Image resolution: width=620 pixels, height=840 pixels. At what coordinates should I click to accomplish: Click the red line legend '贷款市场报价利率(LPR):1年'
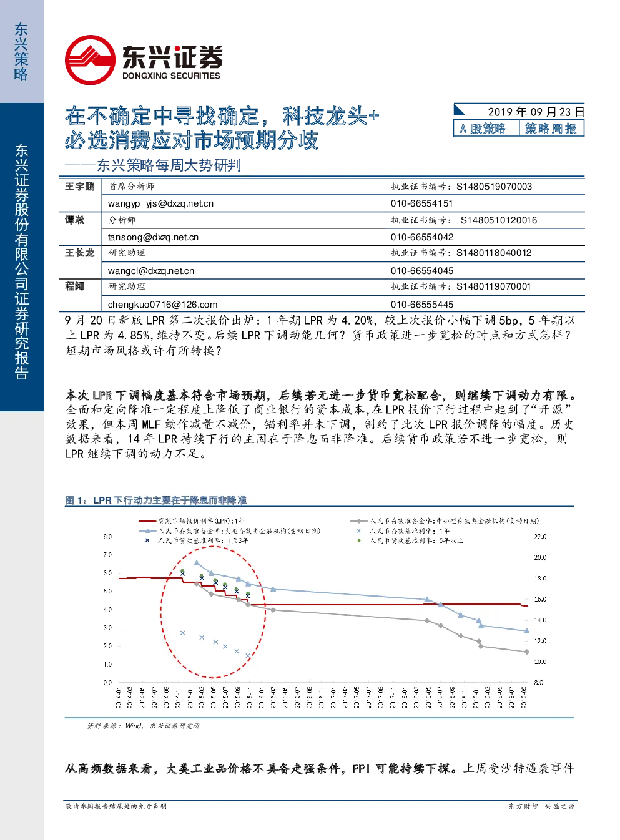coord(192,520)
